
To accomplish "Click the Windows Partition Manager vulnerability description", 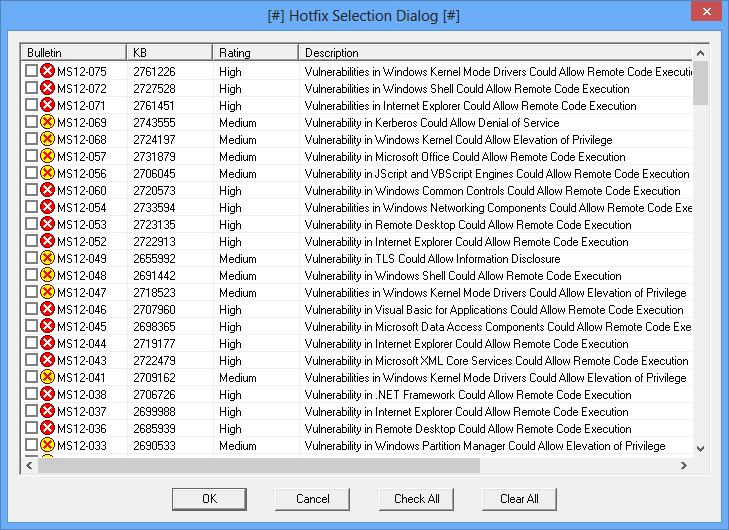I will pyautogui.click(x=485, y=446).
